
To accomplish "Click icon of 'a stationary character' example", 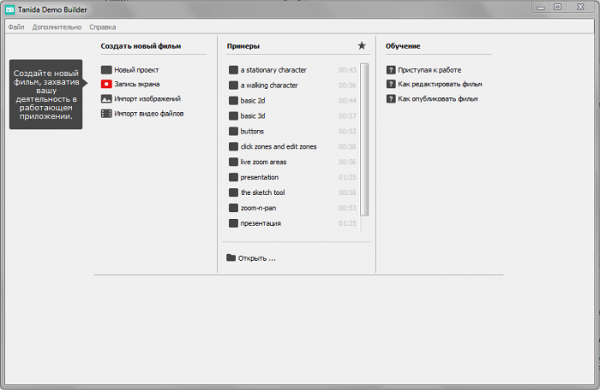I will (233, 70).
